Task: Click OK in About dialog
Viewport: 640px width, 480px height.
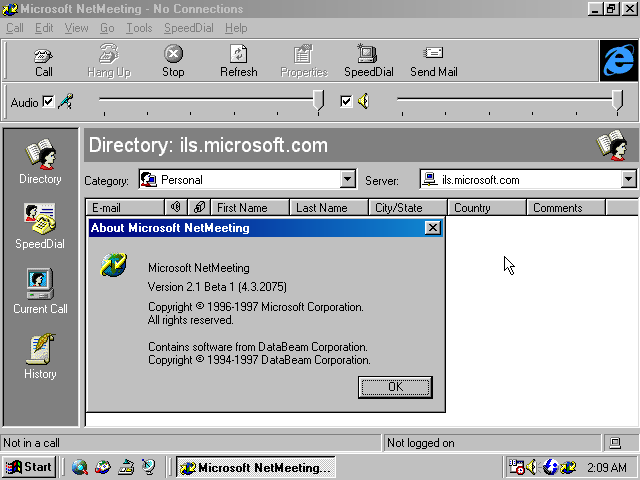Action: pos(395,387)
